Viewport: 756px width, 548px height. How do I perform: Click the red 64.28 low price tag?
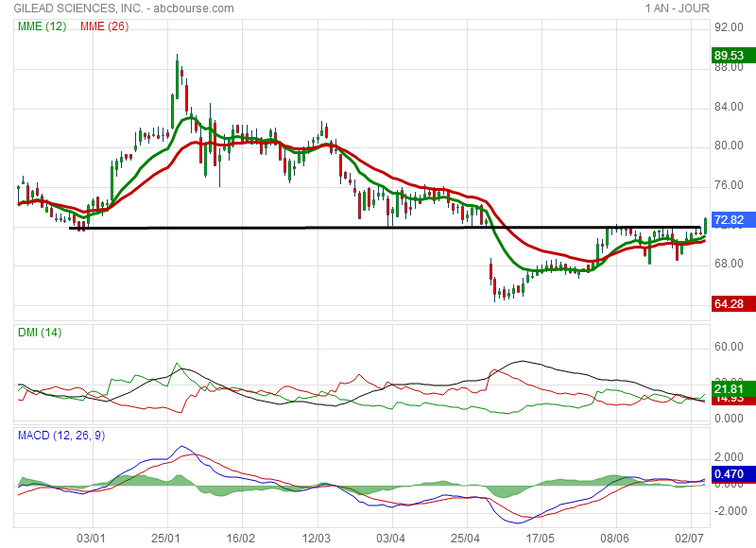tap(733, 303)
